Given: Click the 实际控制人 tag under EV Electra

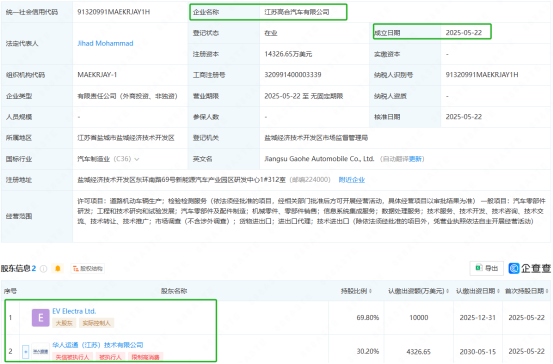Looking at the screenshot, I should click(96, 323).
